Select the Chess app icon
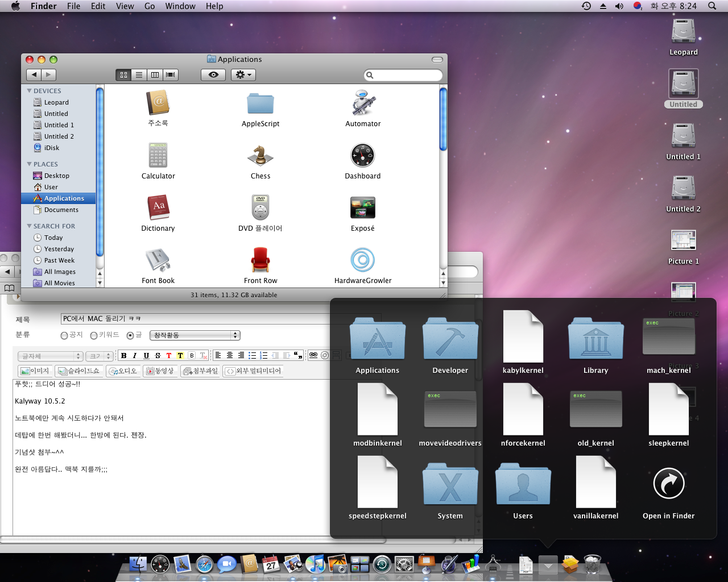 pos(260,156)
